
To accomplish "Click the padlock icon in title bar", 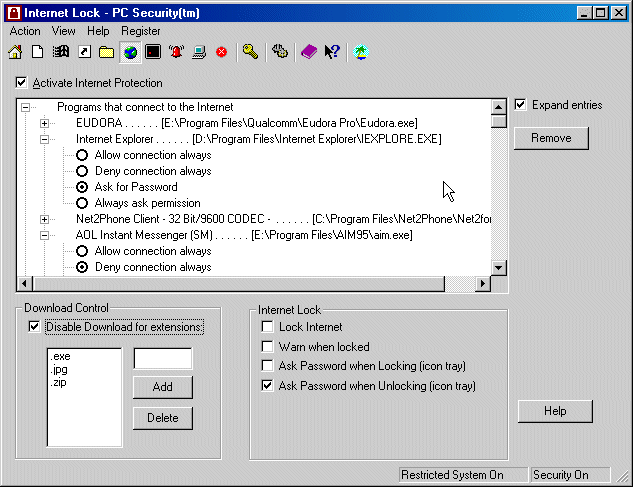I will click(14, 13).
